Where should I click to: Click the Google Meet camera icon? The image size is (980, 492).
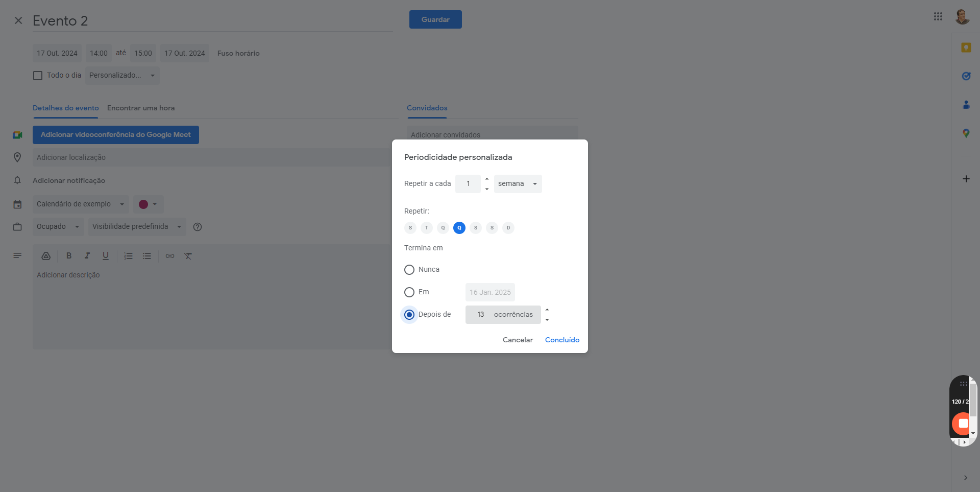pyautogui.click(x=17, y=135)
